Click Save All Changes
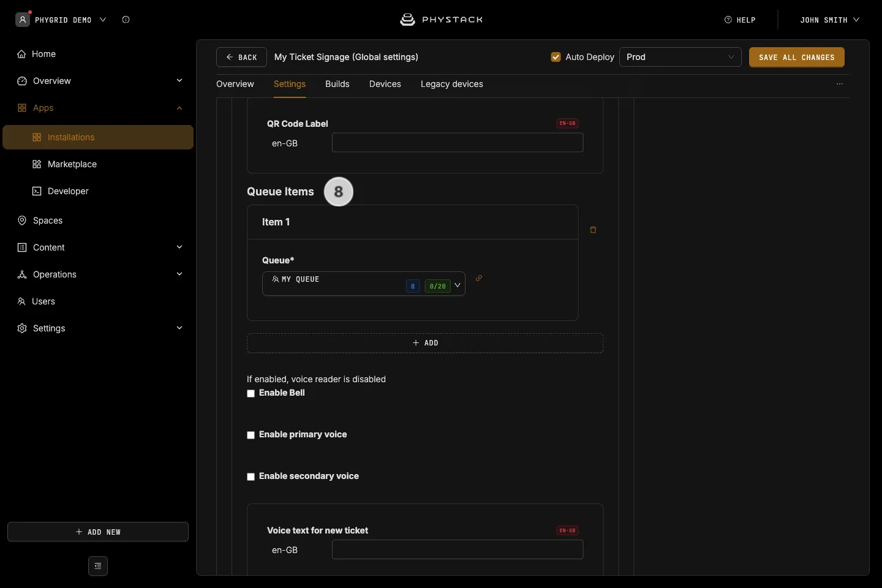882x588 pixels. 797,57
